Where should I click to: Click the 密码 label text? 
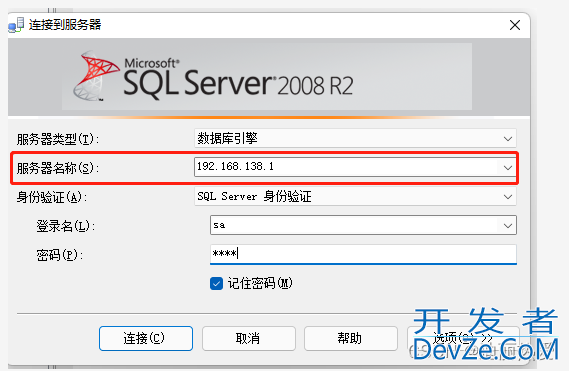(x=60, y=255)
